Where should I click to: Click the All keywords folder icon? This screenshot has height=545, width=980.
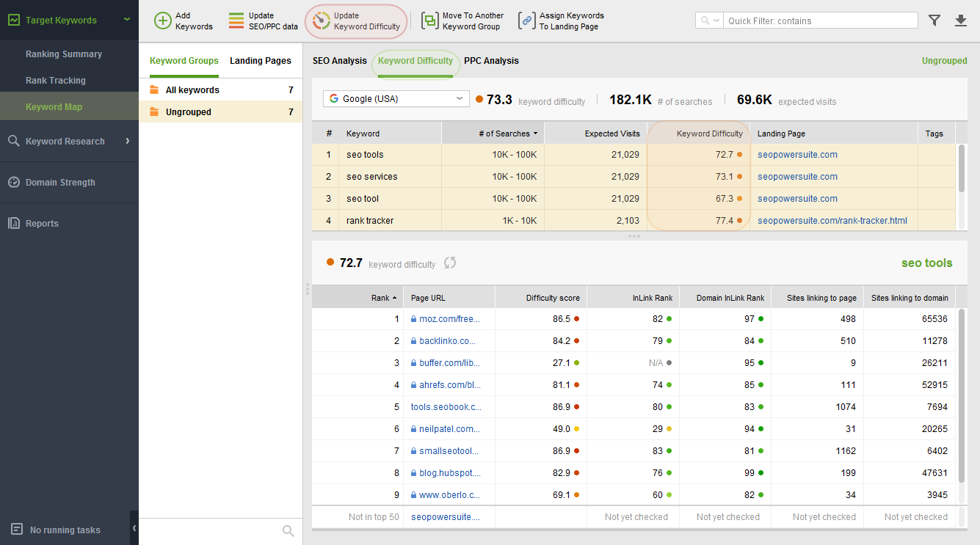[154, 89]
